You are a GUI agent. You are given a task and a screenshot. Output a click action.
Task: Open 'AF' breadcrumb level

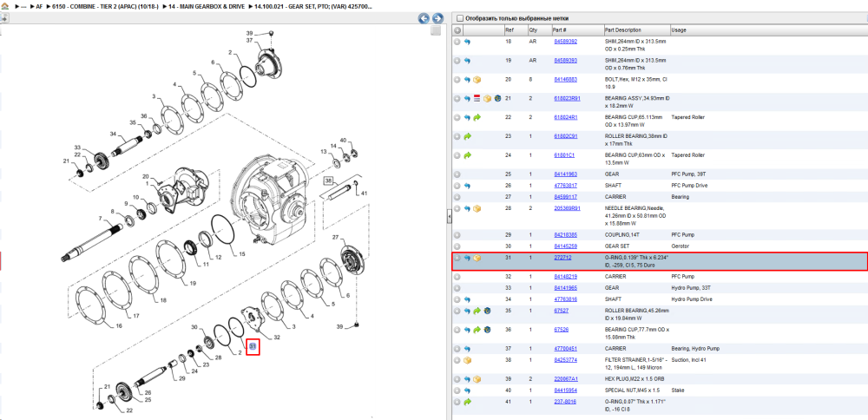click(x=39, y=7)
